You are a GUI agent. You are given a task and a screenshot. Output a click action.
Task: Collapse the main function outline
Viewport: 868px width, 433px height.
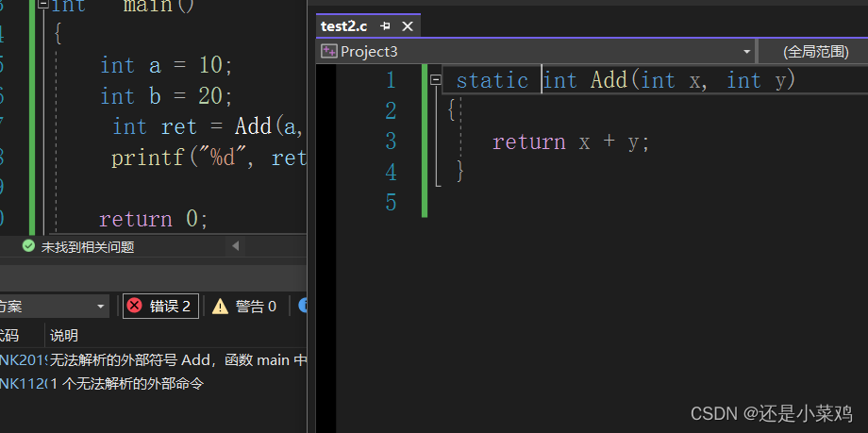(x=43, y=4)
